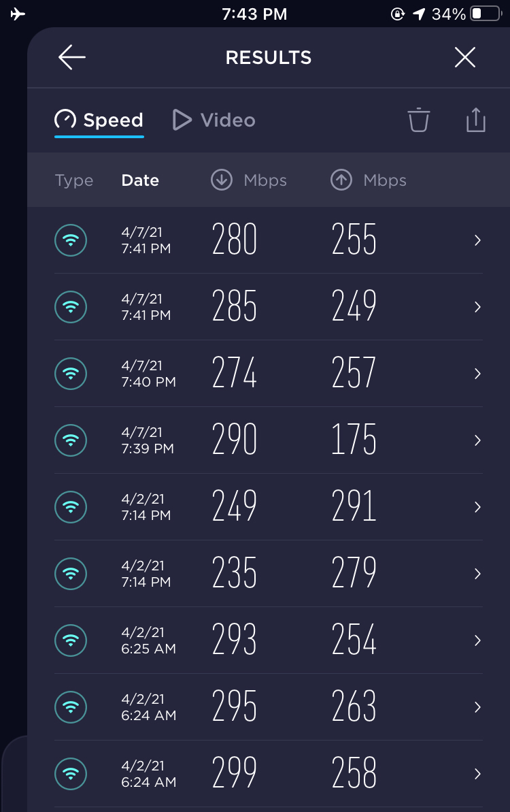Tap Wi-Fi icon of 290 Mbps result
Screen dimensions: 510x812
point(71,440)
